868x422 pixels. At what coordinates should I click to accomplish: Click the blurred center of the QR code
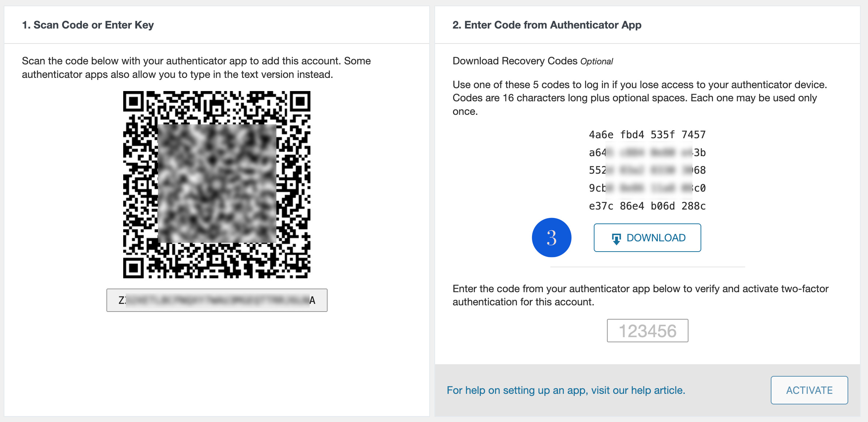point(217,184)
